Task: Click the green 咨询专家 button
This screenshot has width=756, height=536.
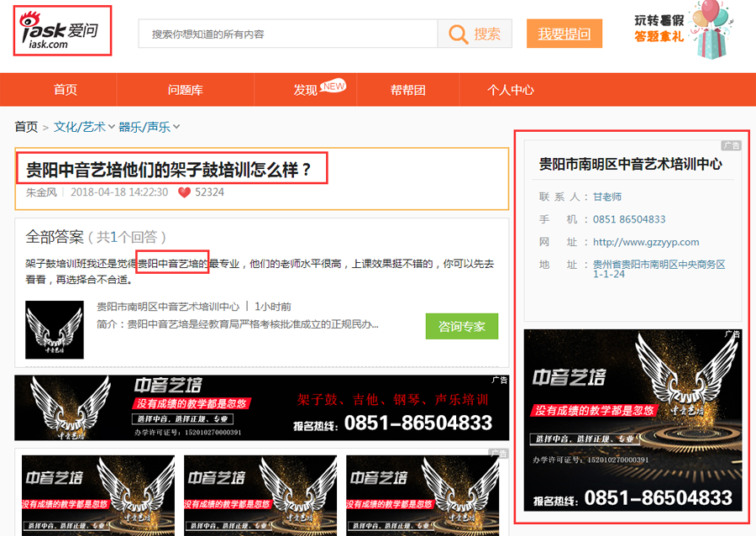Action: [x=461, y=326]
